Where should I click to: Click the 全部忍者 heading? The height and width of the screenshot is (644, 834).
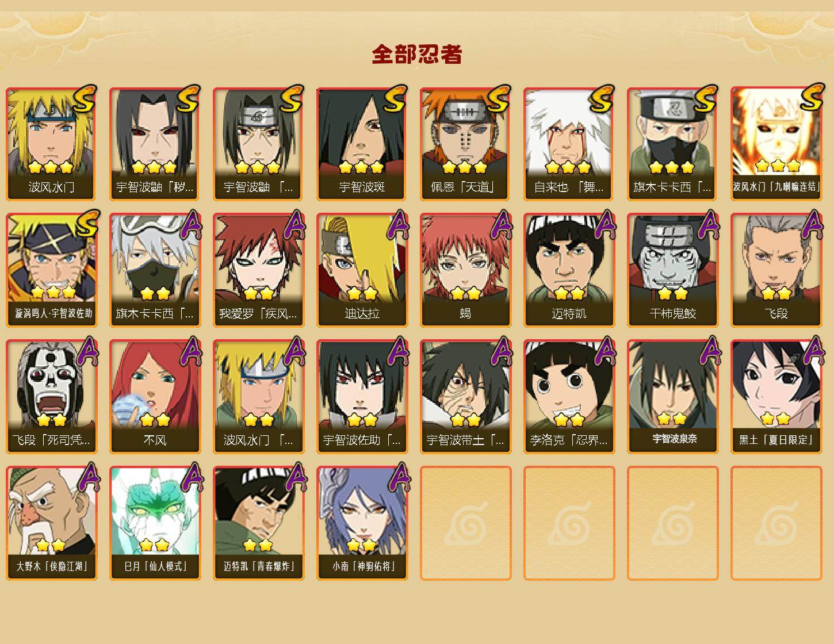pos(417,55)
